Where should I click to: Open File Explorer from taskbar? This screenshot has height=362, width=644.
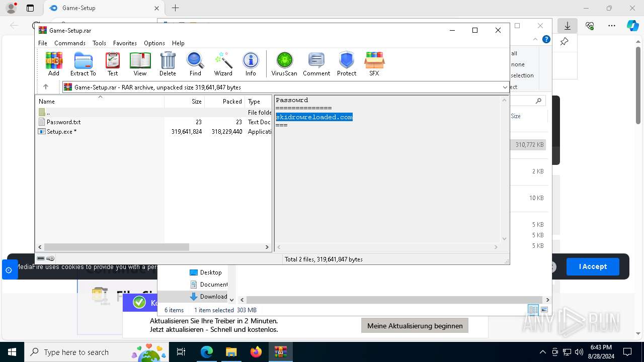(x=231, y=352)
